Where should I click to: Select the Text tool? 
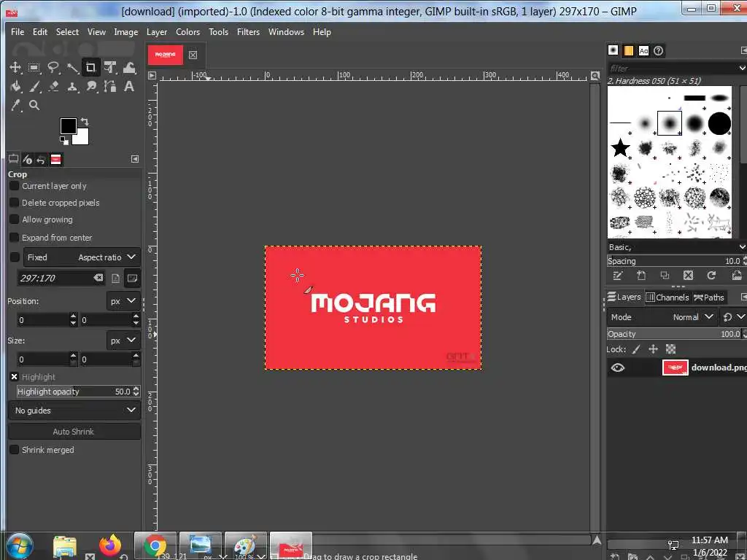point(129,86)
